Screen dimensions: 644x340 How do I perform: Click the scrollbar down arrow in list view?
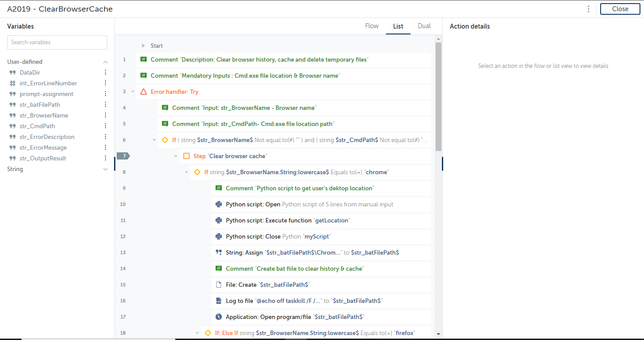pyautogui.click(x=438, y=334)
